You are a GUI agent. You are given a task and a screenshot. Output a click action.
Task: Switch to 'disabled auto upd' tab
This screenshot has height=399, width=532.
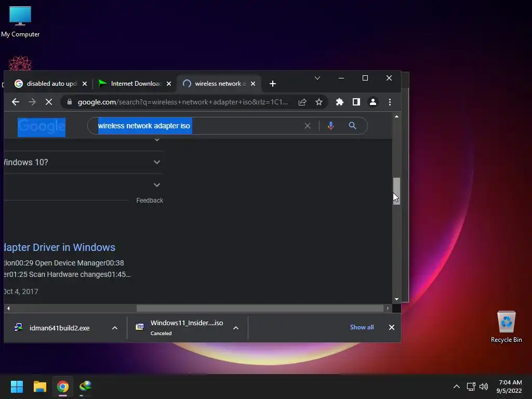[51, 84]
